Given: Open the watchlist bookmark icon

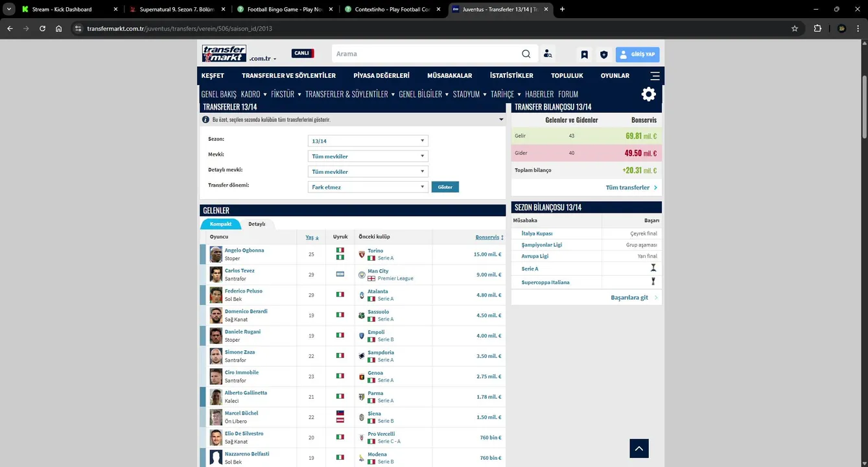Looking at the screenshot, I should (584, 54).
